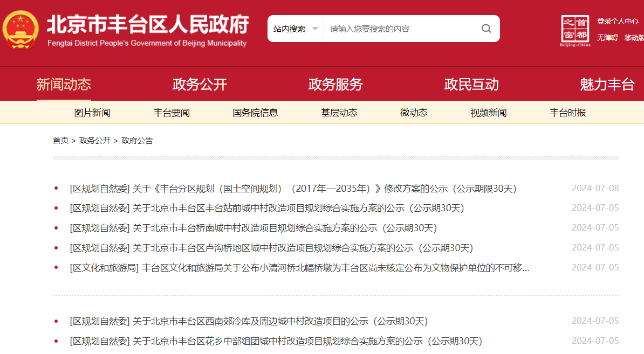The width and height of the screenshot is (644, 354).
Task: Click 政府公告 in the breadcrumb
Action: [x=137, y=140]
